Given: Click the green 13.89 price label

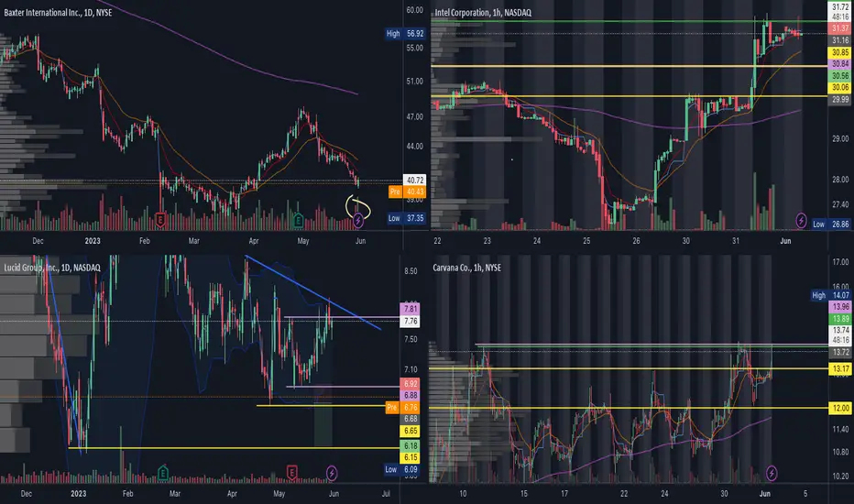Looking at the screenshot, I should pyautogui.click(x=840, y=318).
